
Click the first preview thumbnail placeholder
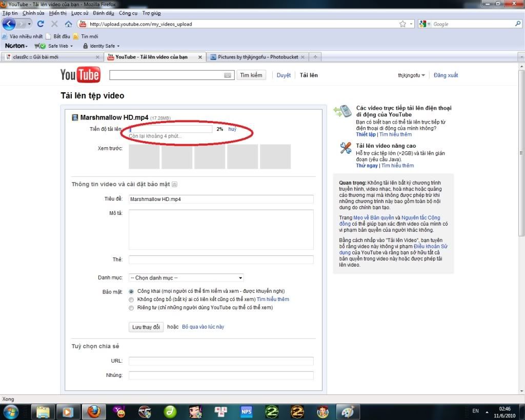[144, 156]
